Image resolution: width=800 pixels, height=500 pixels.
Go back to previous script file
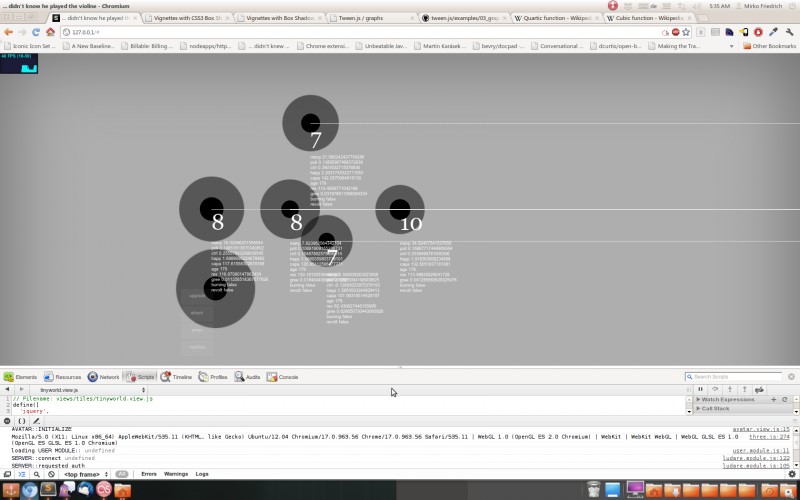[x=7, y=390]
